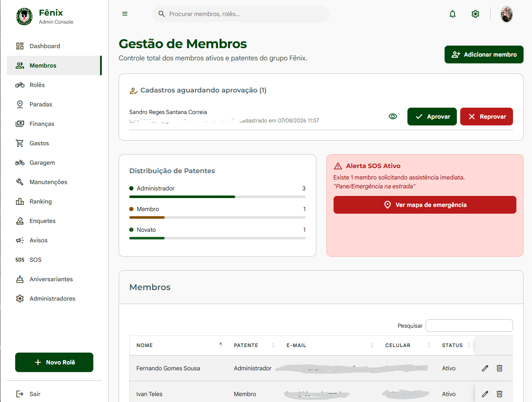Edit Ivan Teles's record
This screenshot has height=402, width=532.
tap(485, 394)
